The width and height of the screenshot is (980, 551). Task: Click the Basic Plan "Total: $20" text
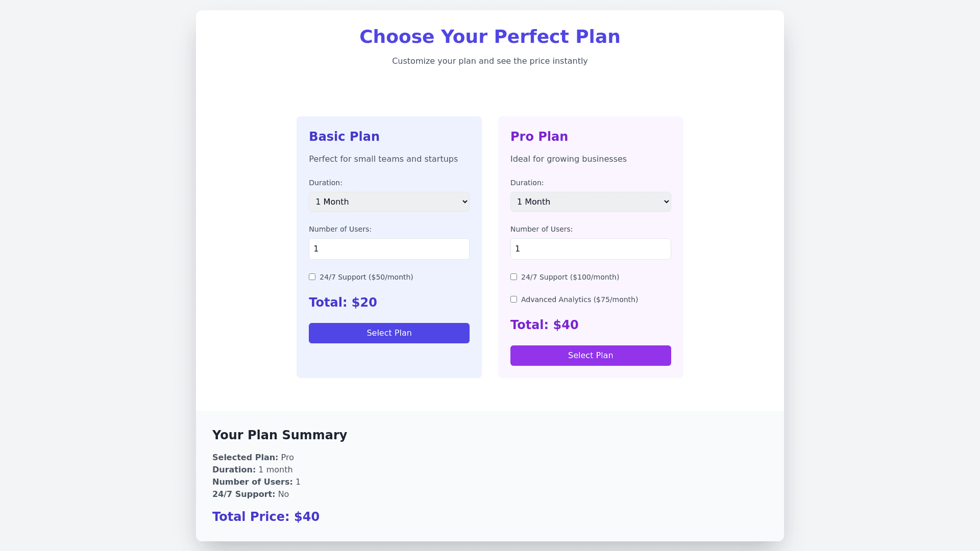click(x=343, y=303)
